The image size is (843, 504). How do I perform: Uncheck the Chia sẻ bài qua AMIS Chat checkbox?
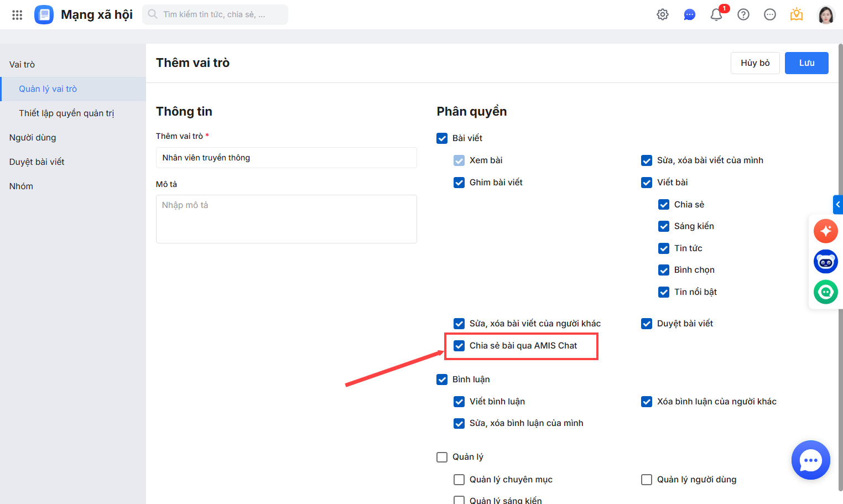pyautogui.click(x=459, y=346)
